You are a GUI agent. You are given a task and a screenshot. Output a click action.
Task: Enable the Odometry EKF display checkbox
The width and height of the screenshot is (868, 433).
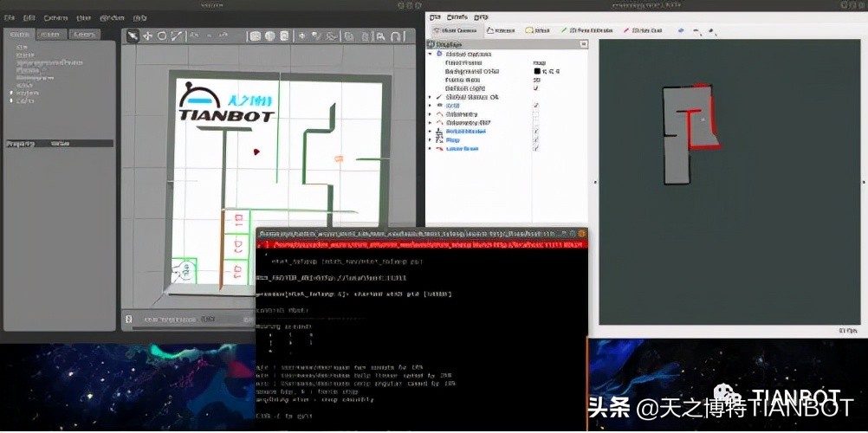(536, 122)
